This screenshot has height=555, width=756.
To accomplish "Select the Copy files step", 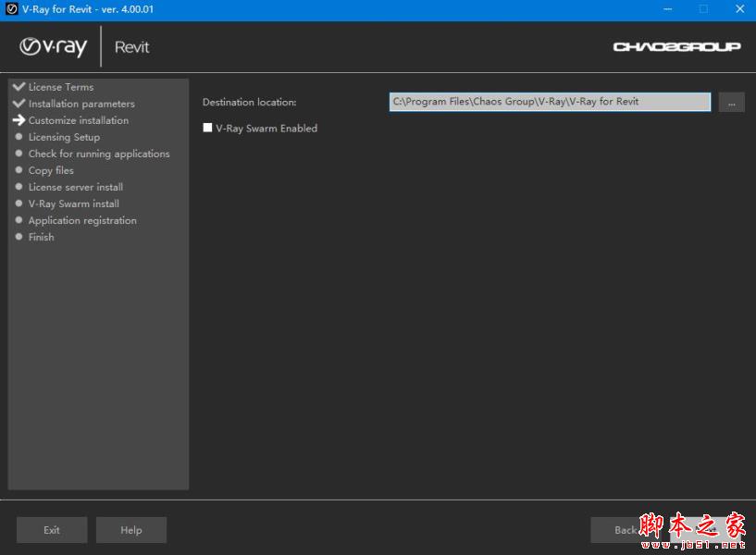I will coord(51,170).
